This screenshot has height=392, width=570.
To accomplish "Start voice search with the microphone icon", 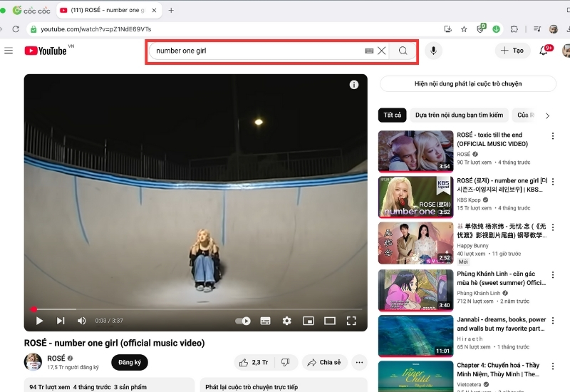I will [433, 51].
